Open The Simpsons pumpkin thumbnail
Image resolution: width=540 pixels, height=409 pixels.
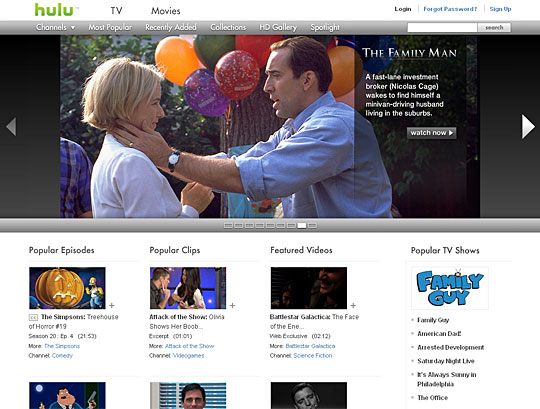[67, 288]
